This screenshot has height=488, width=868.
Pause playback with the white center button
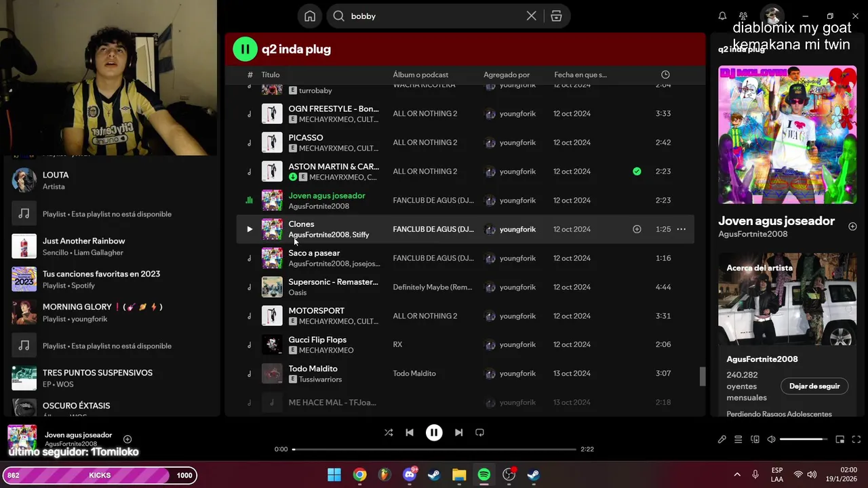click(434, 432)
